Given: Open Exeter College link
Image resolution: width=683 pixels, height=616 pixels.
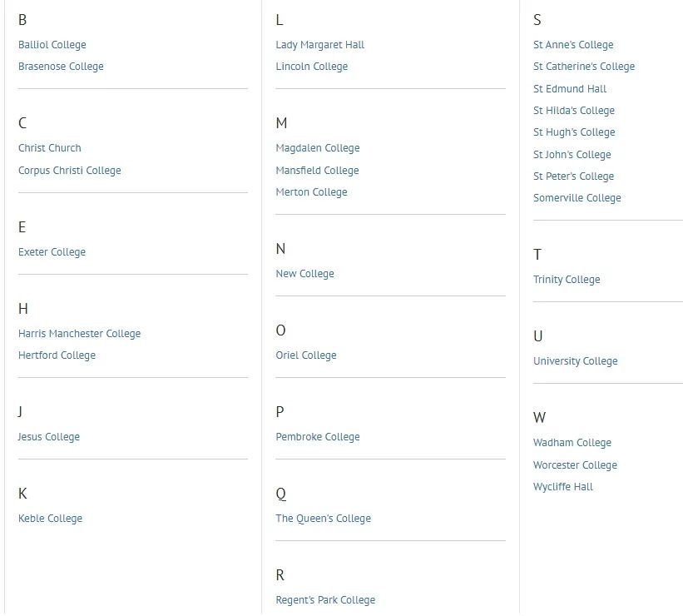Looking at the screenshot, I should [52, 252].
